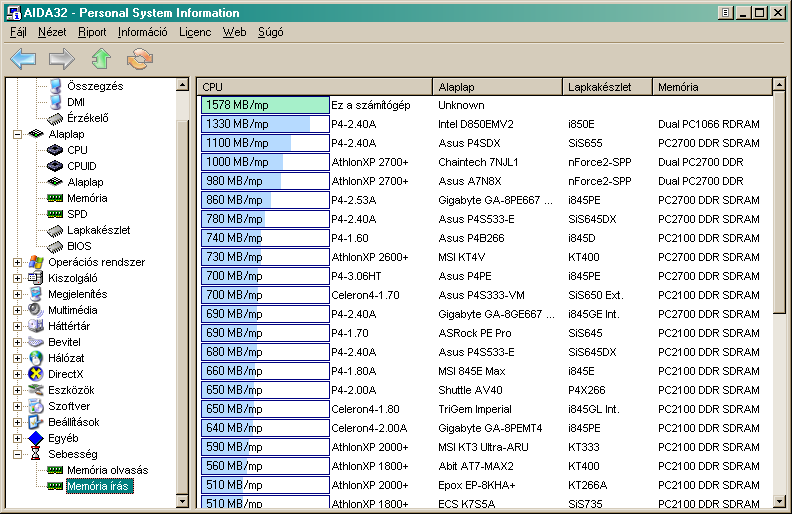Click the SPD RAM module icon
Image resolution: width=792 pixels, height=514 pixels.
point(55,214)
